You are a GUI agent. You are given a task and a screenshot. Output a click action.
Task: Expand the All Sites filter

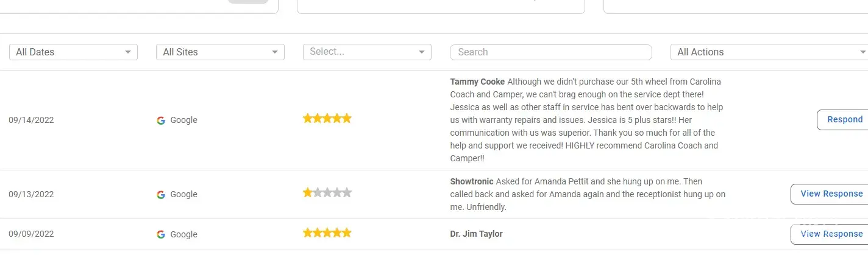(220, 52)
